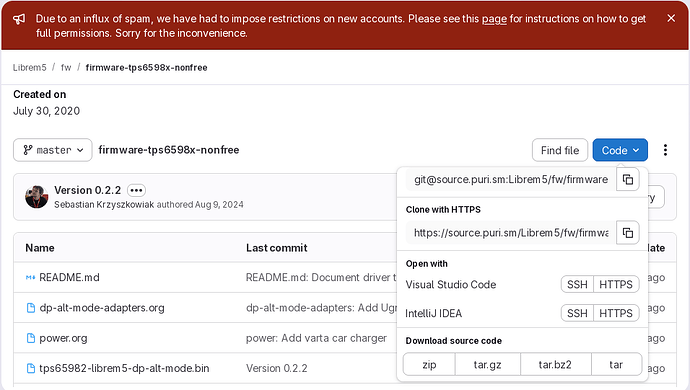Open the Version 0.2.2 last commit for .bin file
The height and width of the screenshot is (390, 690).
276,368
